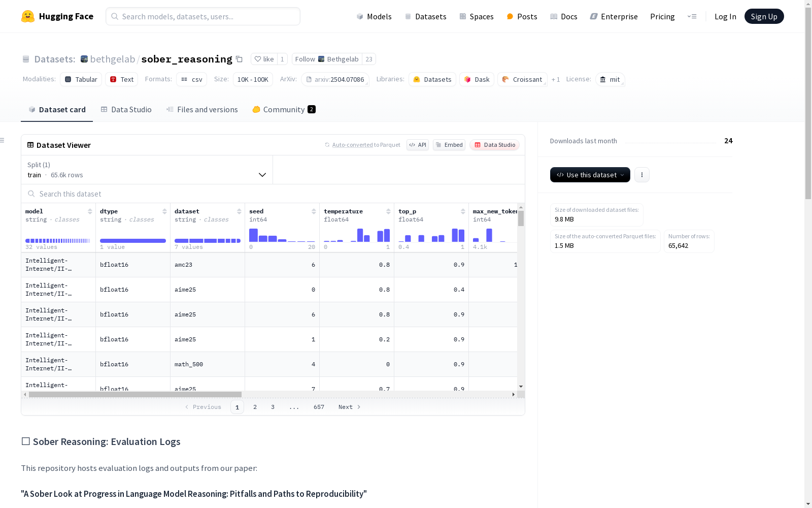
Task: Copy dataset name with the copy icon
Action: point(239,59)
